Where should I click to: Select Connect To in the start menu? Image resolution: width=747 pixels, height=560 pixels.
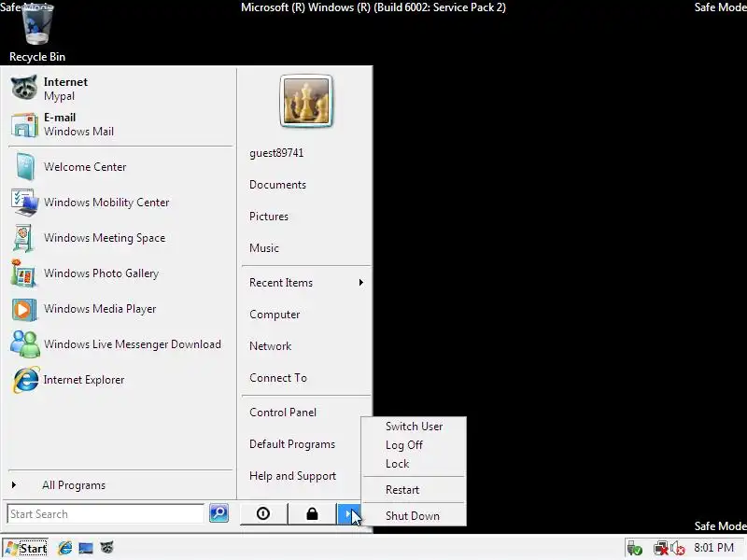tap(278, 378)
